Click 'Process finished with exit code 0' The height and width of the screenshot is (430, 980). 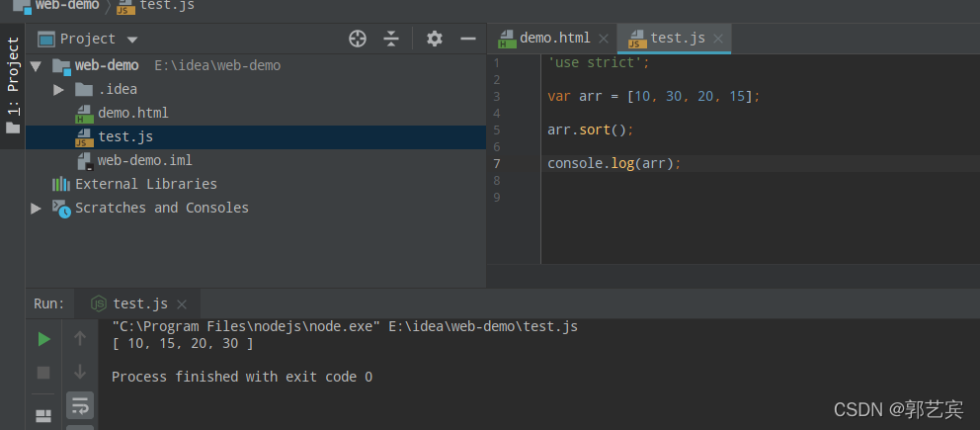[x=242, y=377]
